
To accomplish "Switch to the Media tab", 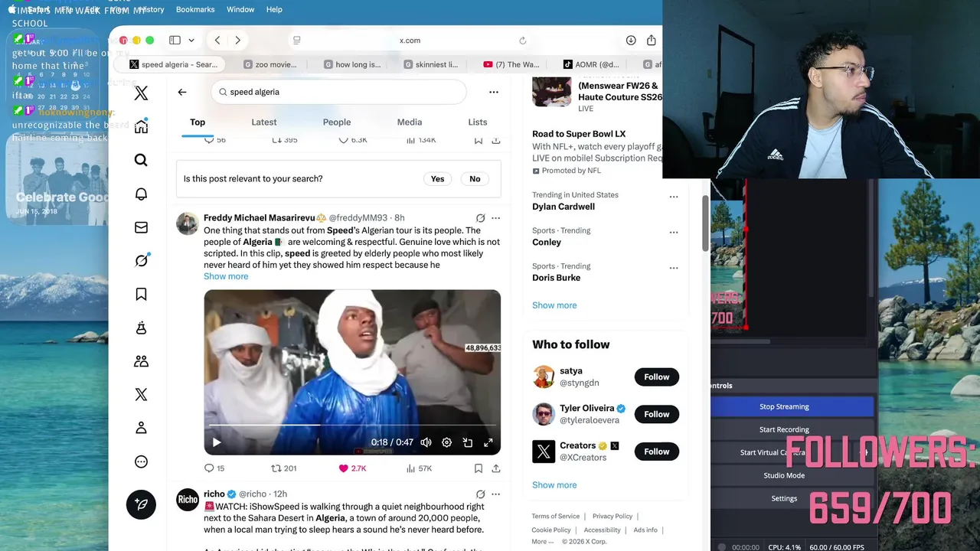I will (x=410, y=122).
